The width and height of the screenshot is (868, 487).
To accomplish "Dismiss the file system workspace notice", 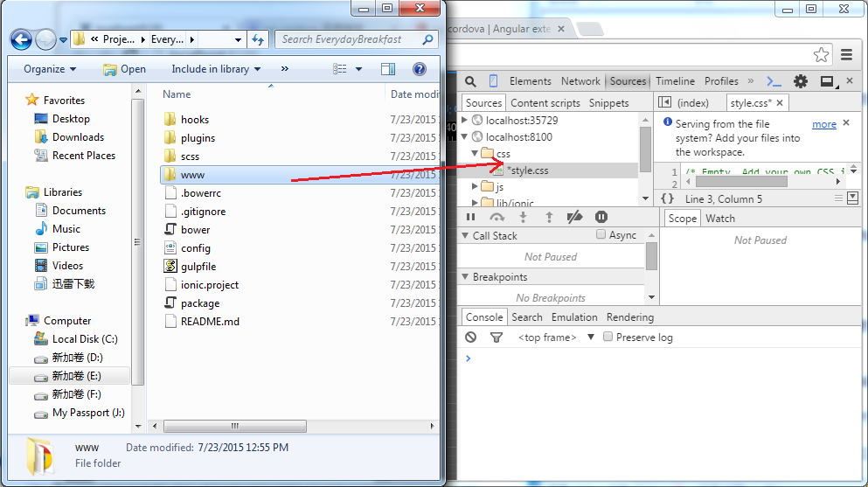I will click(846, 123).
